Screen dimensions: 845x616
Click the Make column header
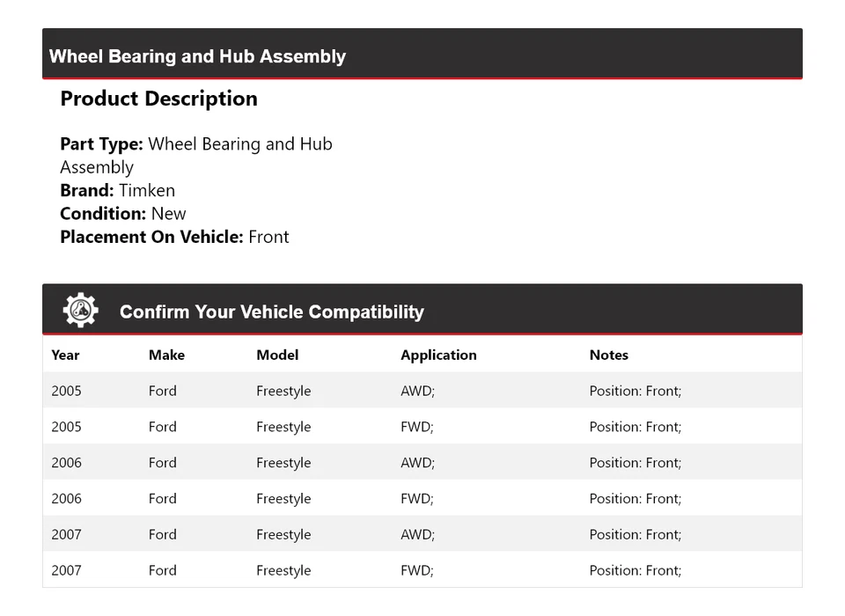166,356
